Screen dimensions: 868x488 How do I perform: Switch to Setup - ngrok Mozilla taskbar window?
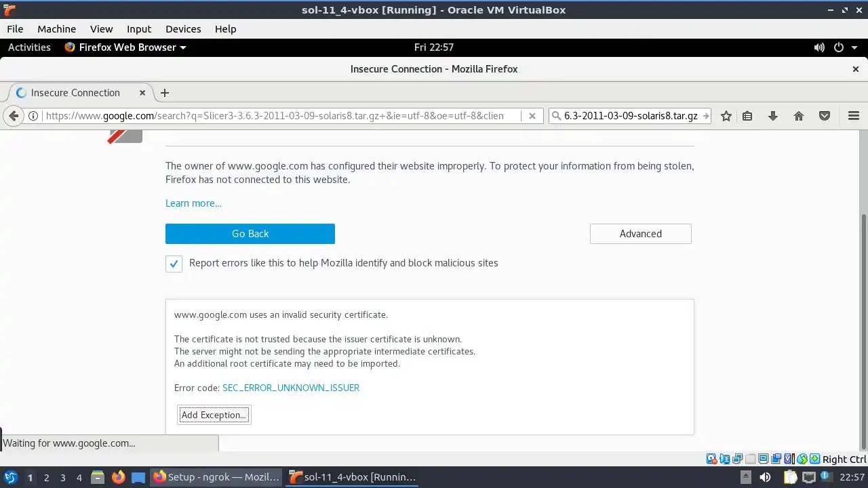[x=216, y=477]
